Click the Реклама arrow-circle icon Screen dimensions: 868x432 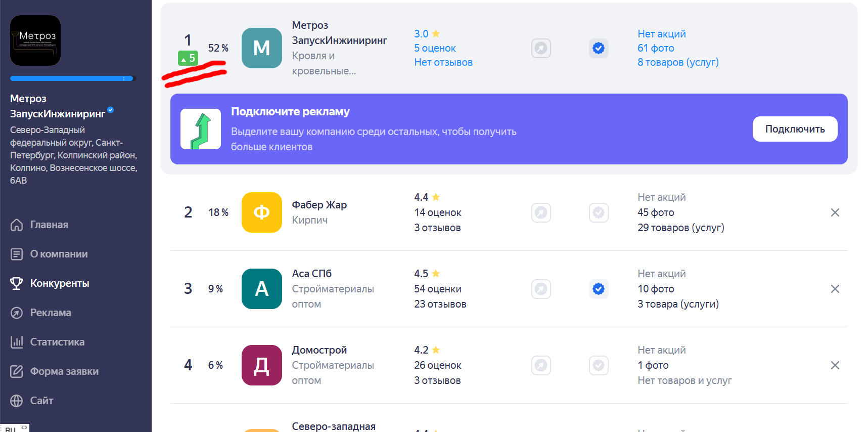[x=17, y=313]
